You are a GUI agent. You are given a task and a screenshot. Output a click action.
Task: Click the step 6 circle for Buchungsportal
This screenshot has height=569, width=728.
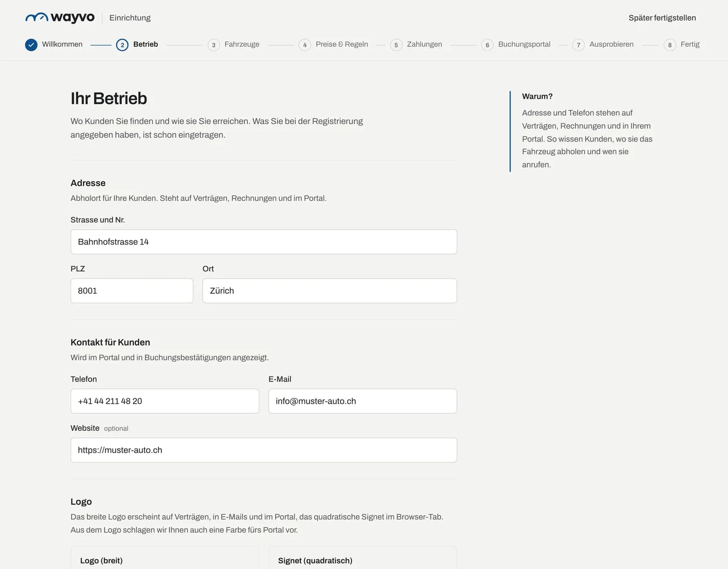(487, 45)
